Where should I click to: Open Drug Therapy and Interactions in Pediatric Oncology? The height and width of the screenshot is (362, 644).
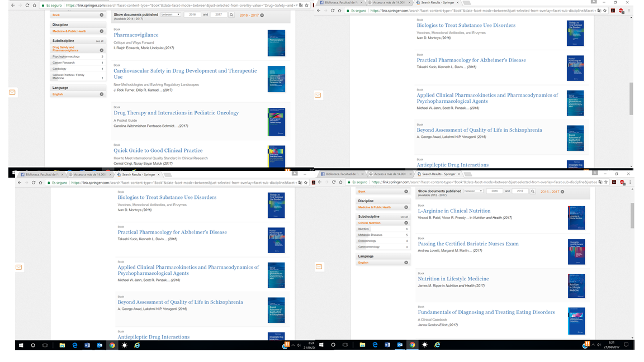176,113
